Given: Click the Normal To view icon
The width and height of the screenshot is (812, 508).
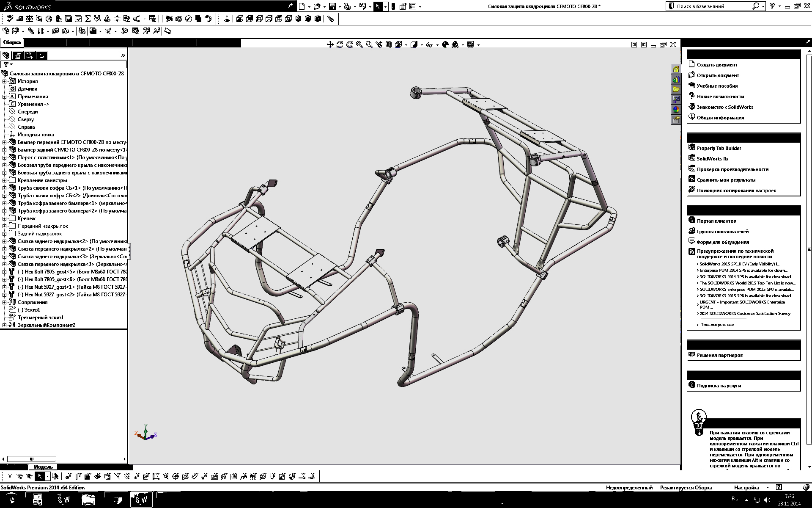Looking at the screenshot, I should click(x=227, y=19).
